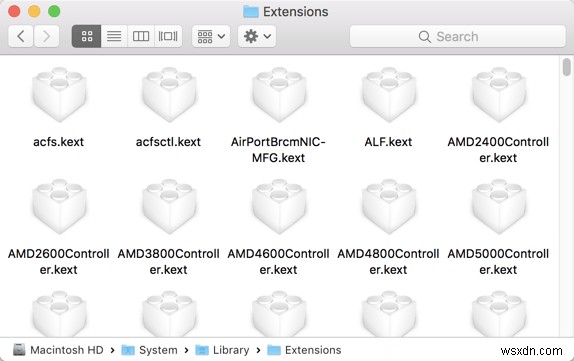Select the AMD4800Controller.kext icon

click(388, 206)
